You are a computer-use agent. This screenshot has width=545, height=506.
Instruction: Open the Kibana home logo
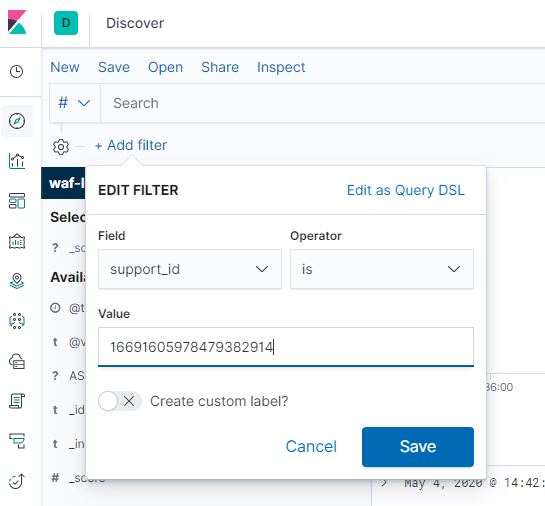[17, 22]
